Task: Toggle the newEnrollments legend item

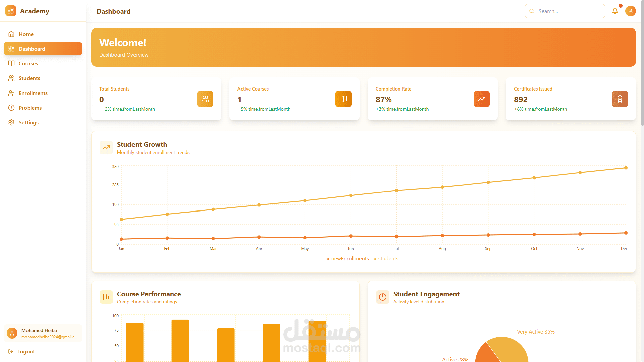Action: click(x=347, y=259)
